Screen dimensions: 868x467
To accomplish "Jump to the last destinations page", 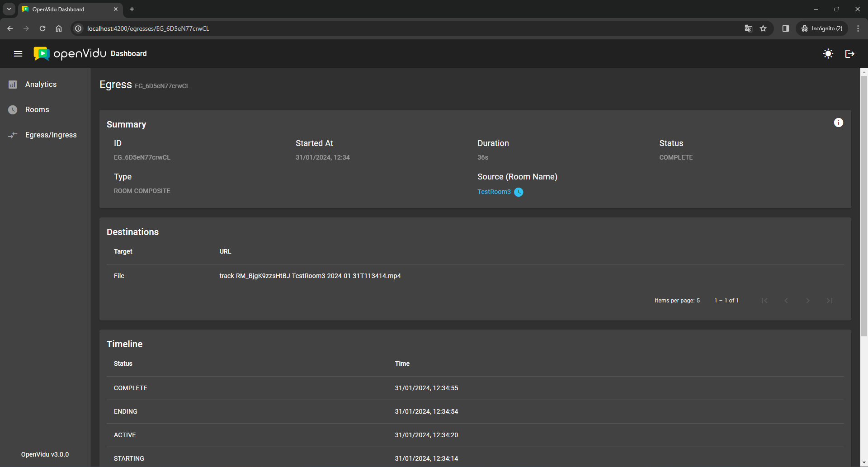I will point(829,301).
